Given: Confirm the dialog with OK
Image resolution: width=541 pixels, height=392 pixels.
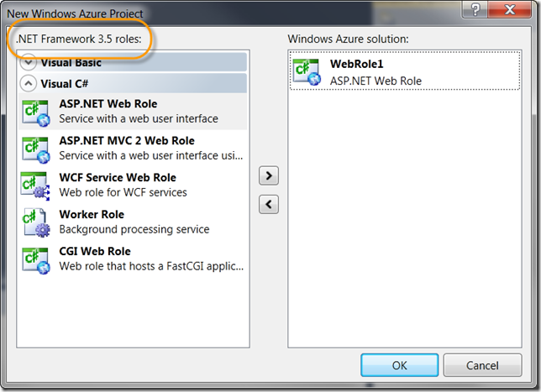Looking at the screenshot, I should [400, 365].
